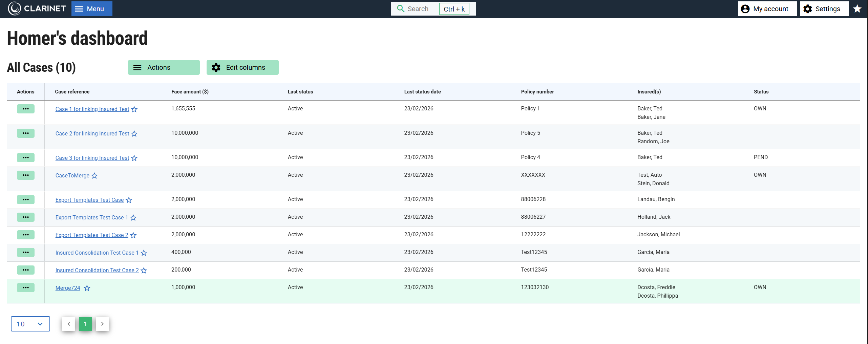Screen dimensions: 868x344
Task: Open row actions for Merge724
Action: click(26, 287)
